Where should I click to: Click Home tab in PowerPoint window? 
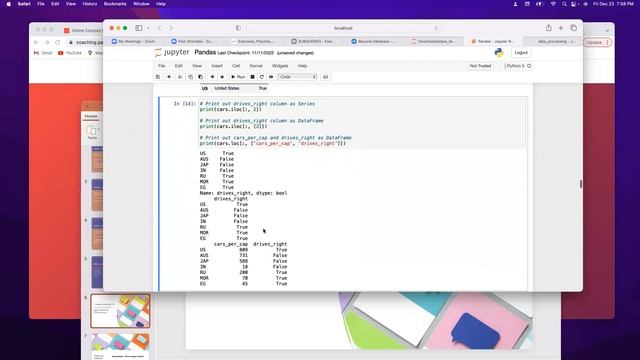pos(91,116)
